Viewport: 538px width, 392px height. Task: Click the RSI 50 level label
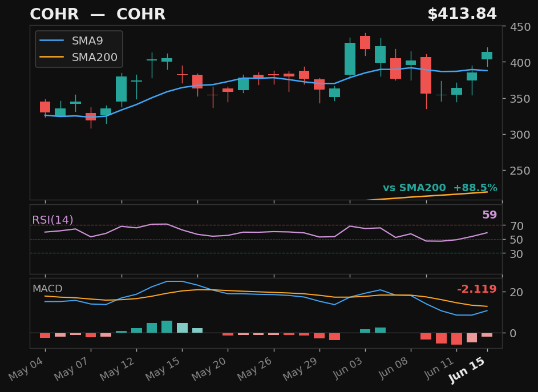click(516, 240)
